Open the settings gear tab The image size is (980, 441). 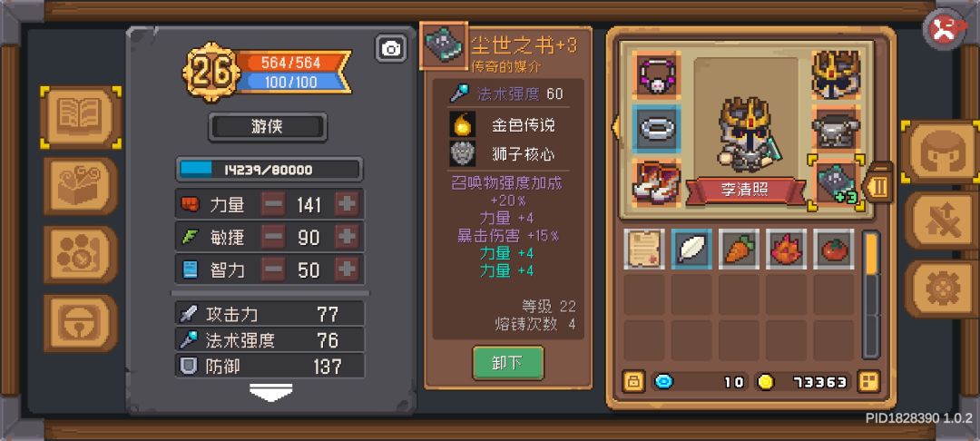pyautogui.click(x=939, y=289)
